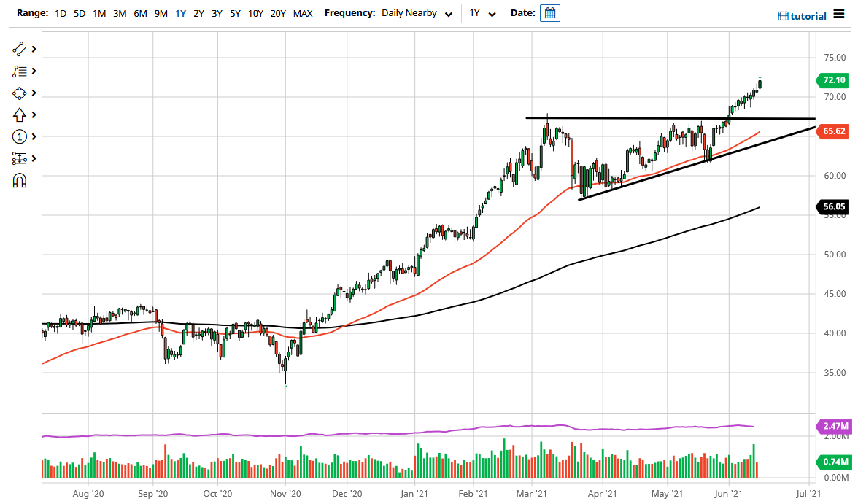This screenshot has width=858, height=504.
Task: Select the shapes drawing tool
Action: [20, 93]
